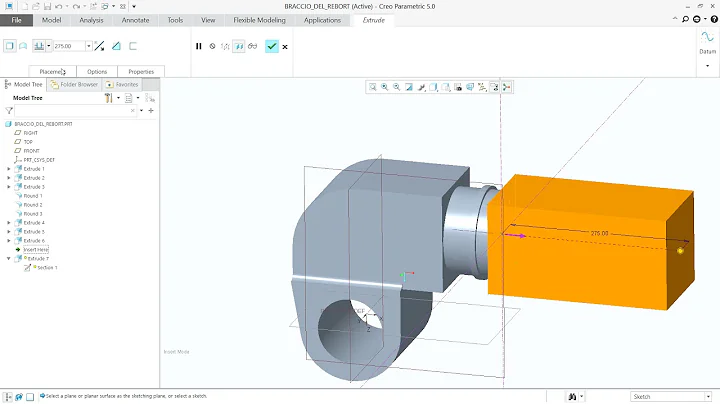Image resolution: width=720 pixels, height=404 pixels.
Task: Click Model Tree filter funnel icon
Action: [x=9, y=111]
